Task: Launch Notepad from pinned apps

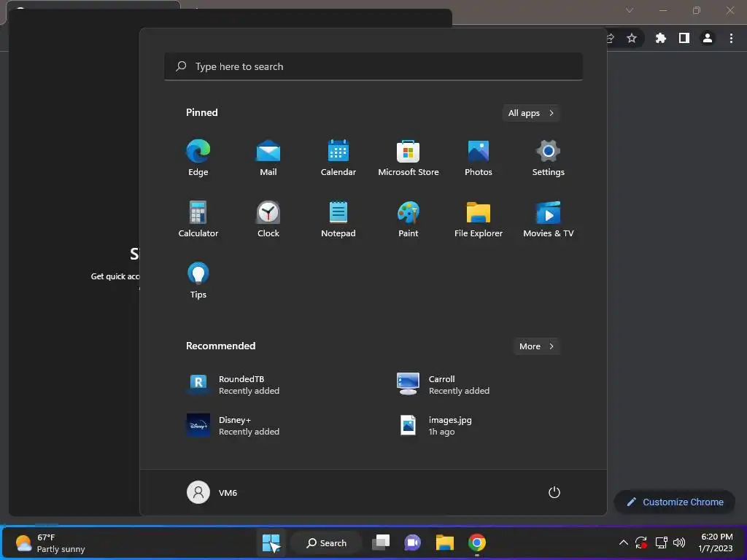Action: (x=338, y=219)
